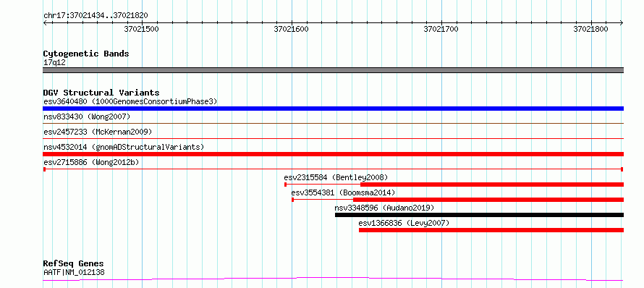Open the esv1366836 (Levy2007) label
Viewport: 644px width, 288px height.
click(404, 223)
